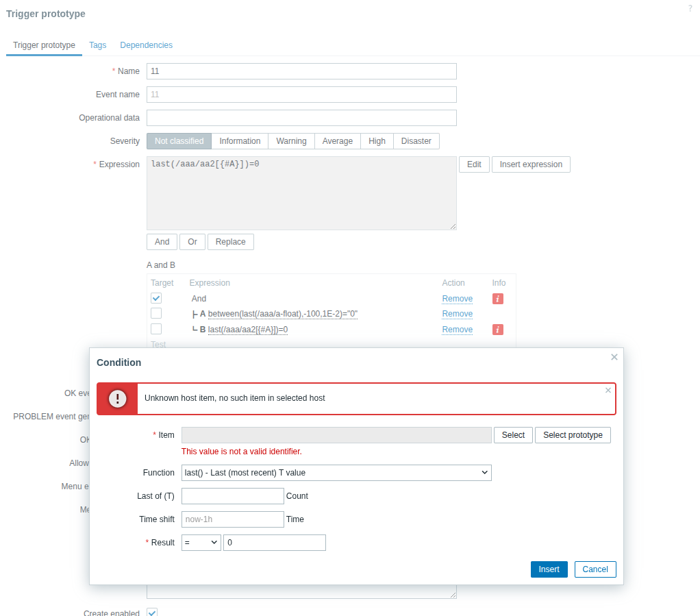Click Select prototype button
The image size is (700, 616).
click(573, 435)
